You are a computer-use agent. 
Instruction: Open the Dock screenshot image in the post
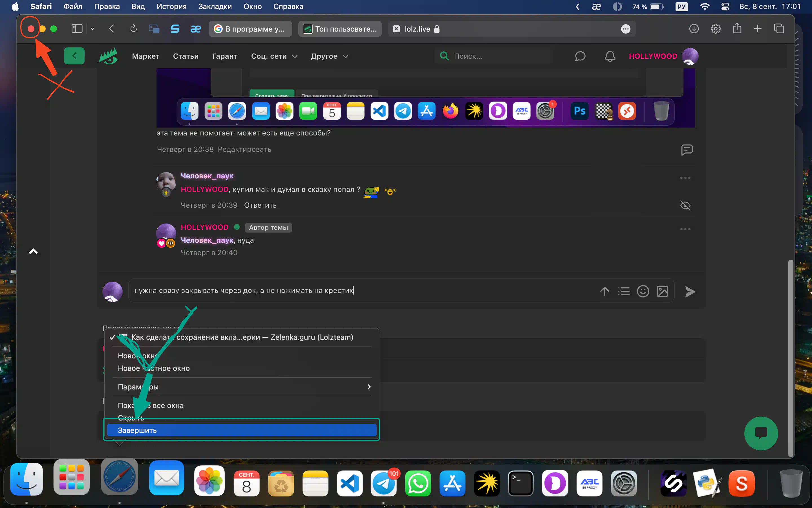pos(425,98)
